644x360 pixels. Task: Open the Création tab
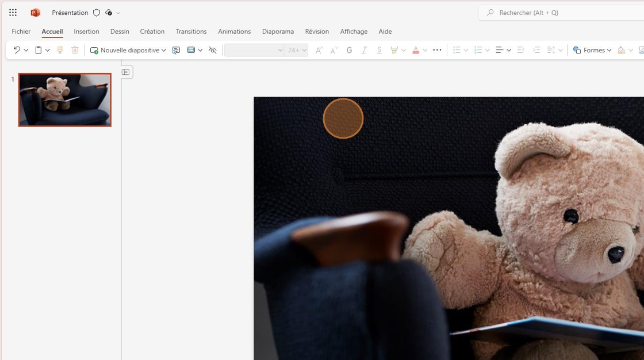(152, 32)
